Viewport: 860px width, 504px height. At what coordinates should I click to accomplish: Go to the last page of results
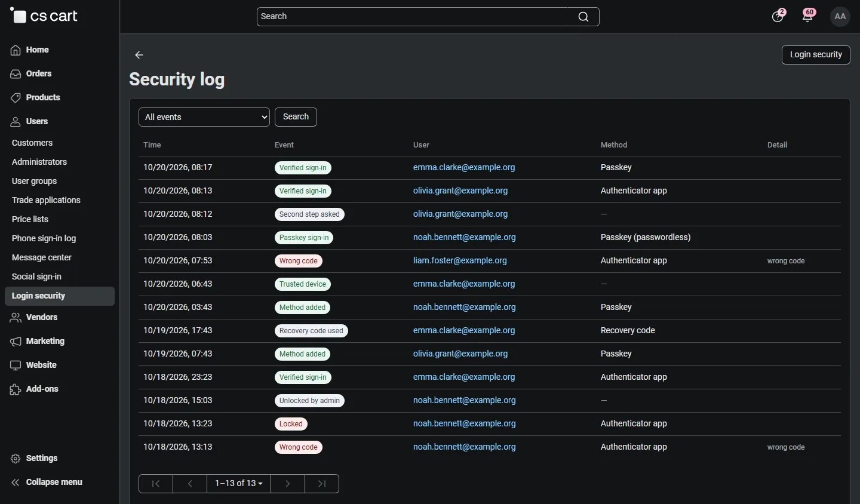322,484
